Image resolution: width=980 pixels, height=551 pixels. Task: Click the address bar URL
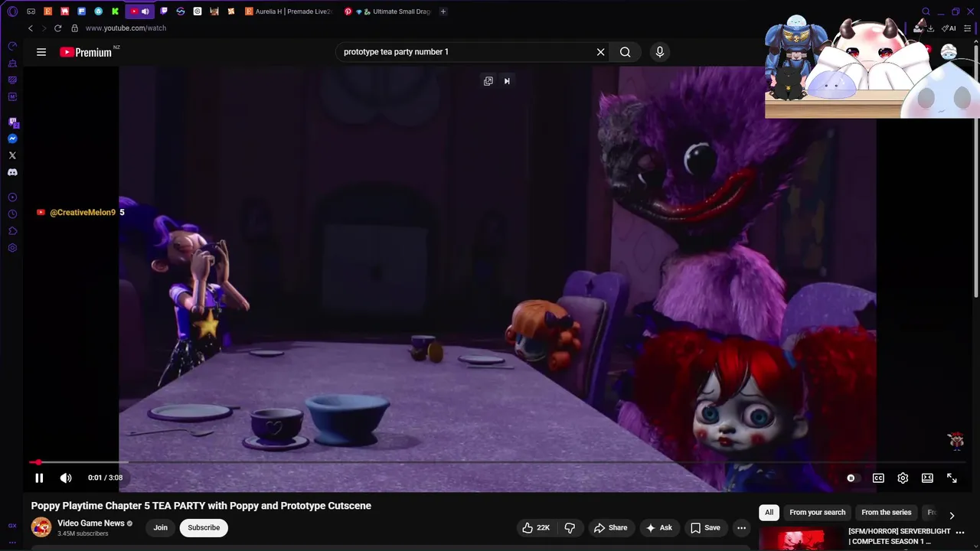coord(126,28)
